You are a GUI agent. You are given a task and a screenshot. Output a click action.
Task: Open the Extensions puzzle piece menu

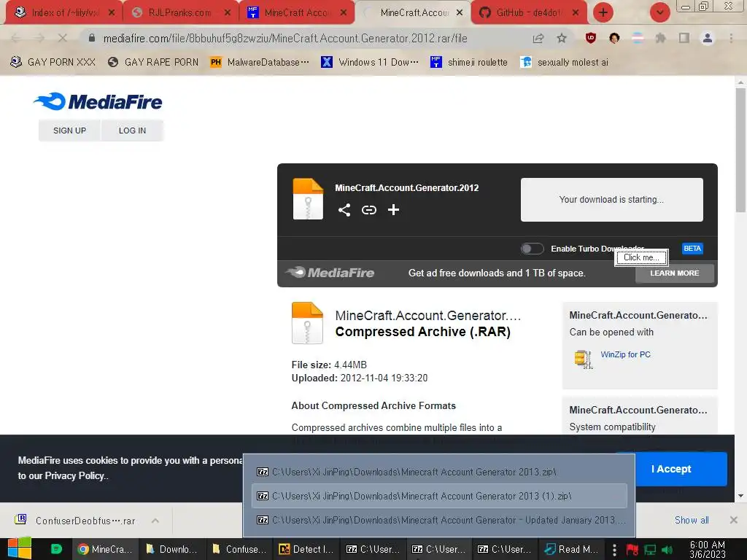tap(660, 38)
